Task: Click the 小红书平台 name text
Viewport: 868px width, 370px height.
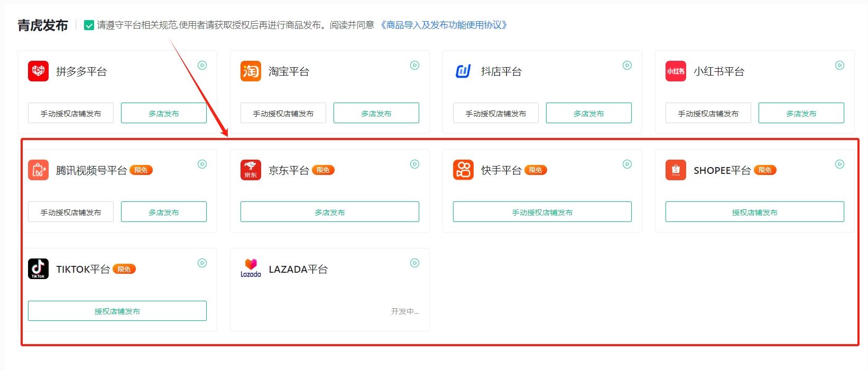Action: pyautogui.click(x=719, y=71)
